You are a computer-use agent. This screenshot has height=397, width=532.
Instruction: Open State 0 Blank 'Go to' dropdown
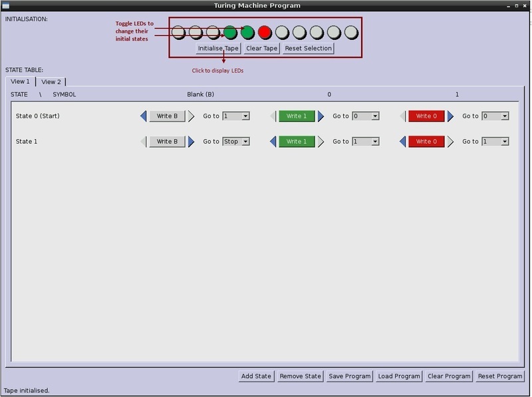point(235,116)
